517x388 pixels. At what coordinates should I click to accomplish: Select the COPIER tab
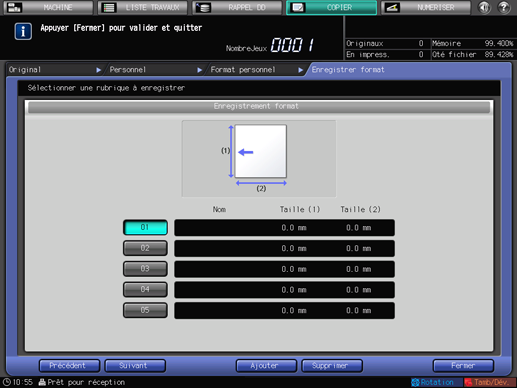(332, 7)
